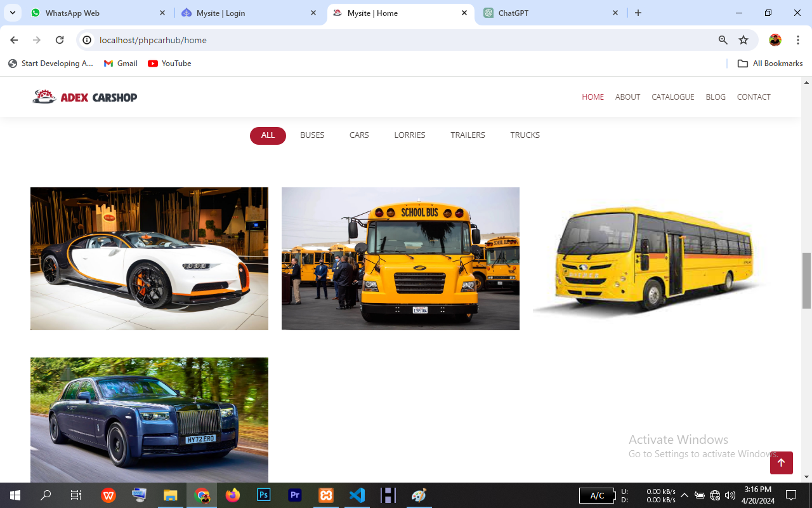Screen dimensions: 812x508
Task: Select the TRUCKS filter
Action: (525, 135)
